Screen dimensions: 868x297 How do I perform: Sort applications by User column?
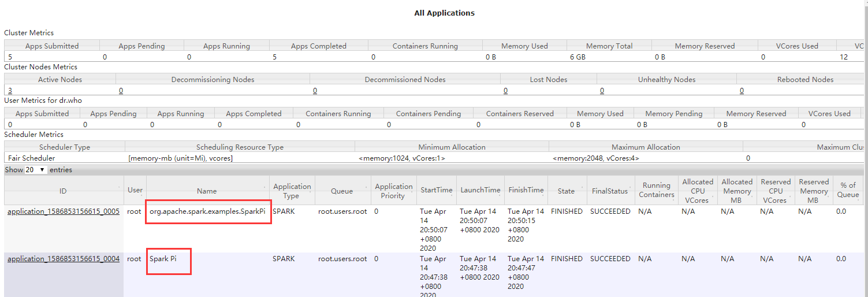(x=135, y=191)
